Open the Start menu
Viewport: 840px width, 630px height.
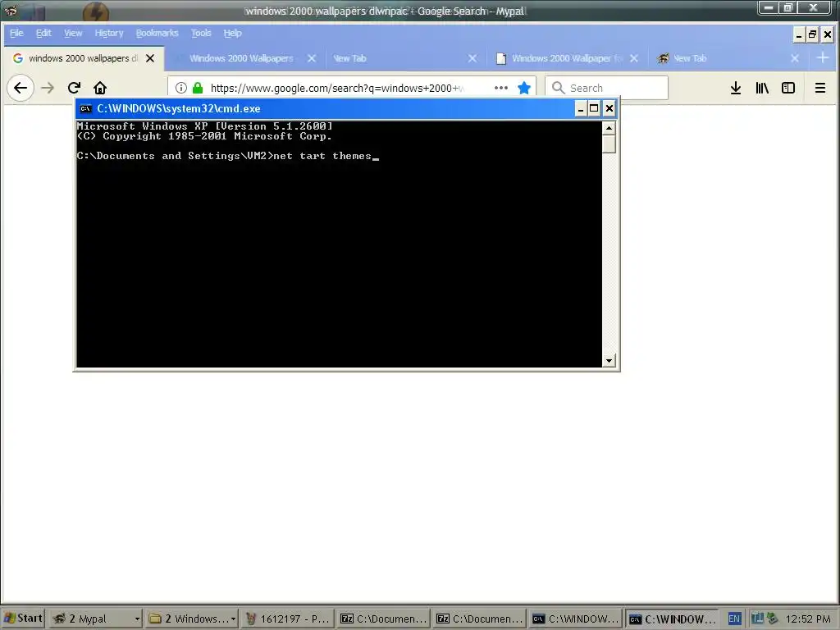22,619
